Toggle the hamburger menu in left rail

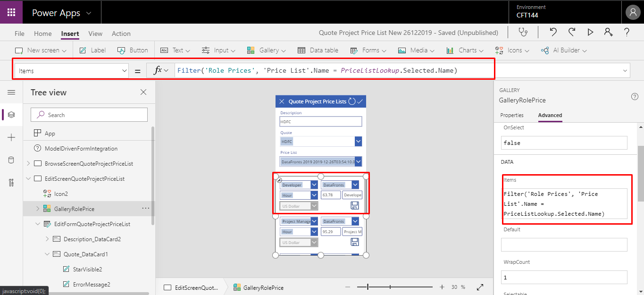click(x=11, y=93)
